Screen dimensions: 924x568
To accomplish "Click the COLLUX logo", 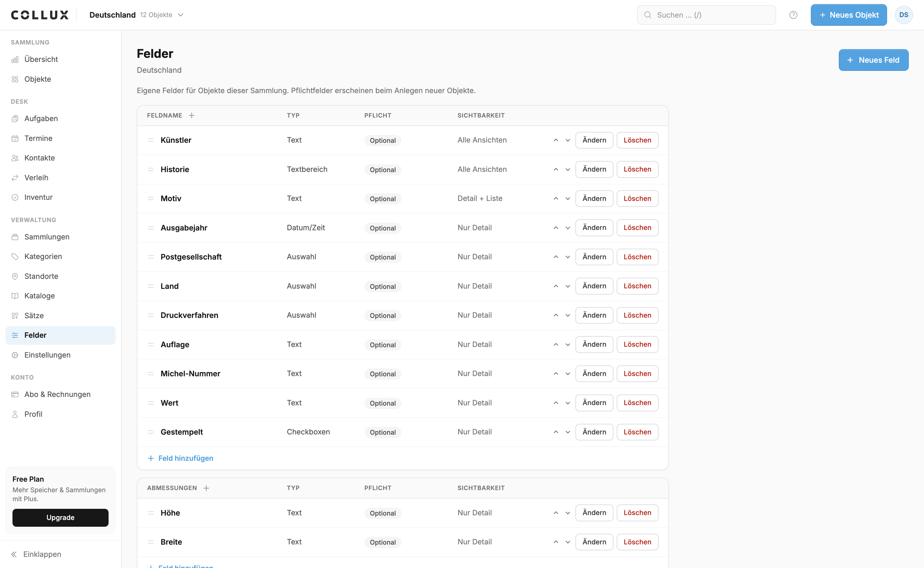I will click(40, 15).
